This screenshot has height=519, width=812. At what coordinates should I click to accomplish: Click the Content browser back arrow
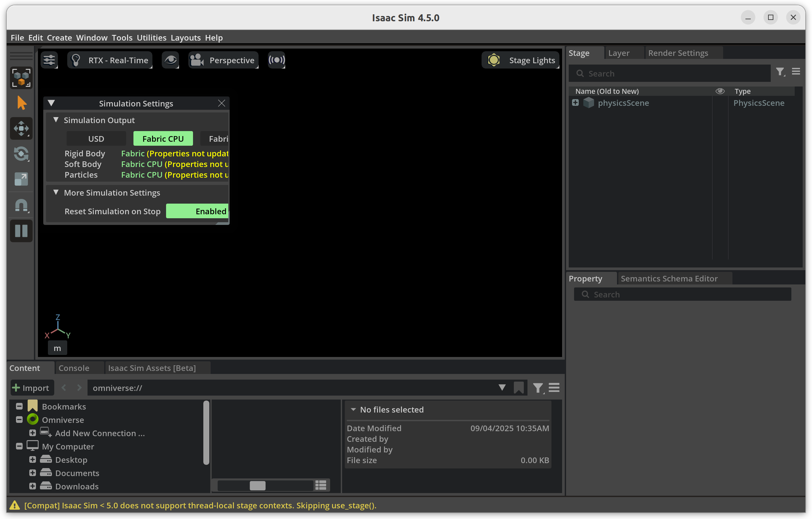(x=64, y=388)
